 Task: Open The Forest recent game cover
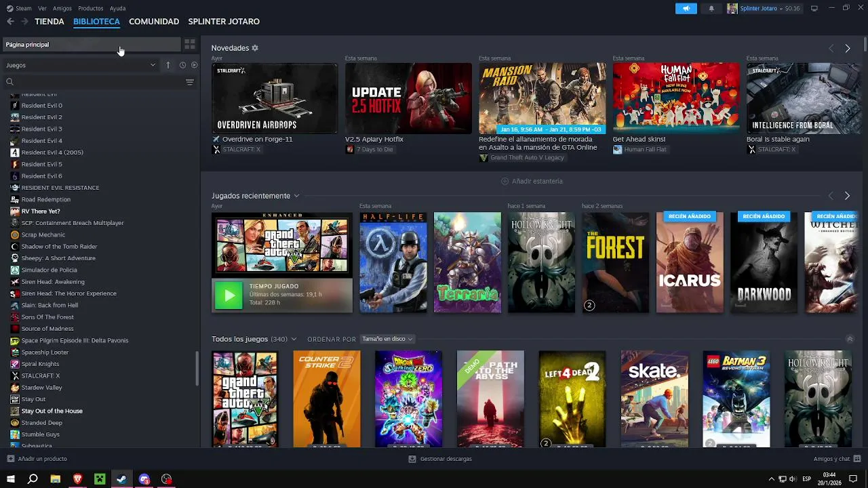pyautogui.click(x=616, y=262)
